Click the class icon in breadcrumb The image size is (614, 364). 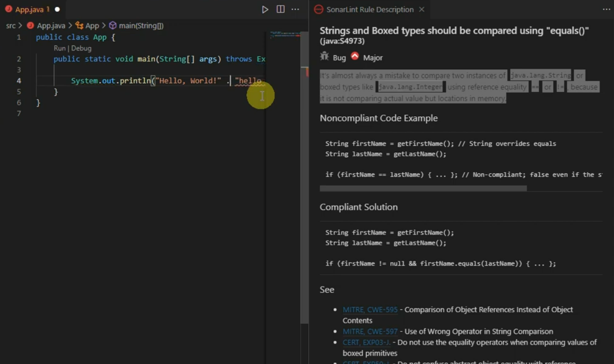(x=79, y=26)
